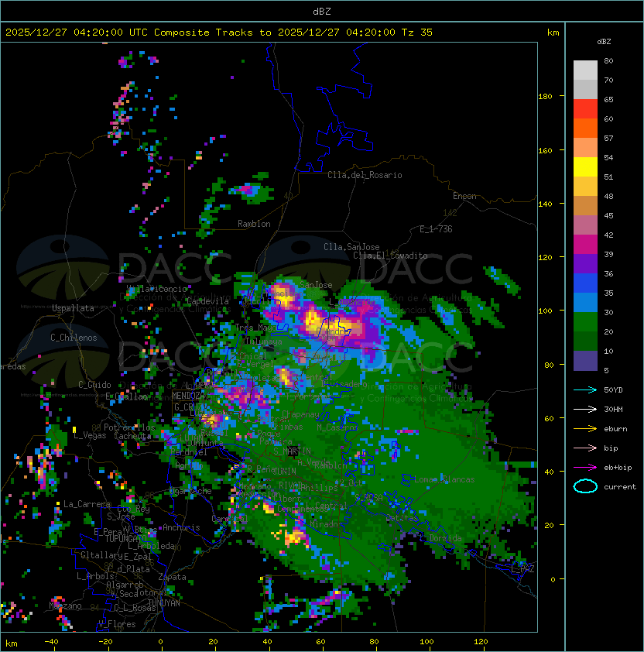The image size is (644, 652).
Task: Click the magenta eb+bip arrow in legend
Action: (585, 468)
